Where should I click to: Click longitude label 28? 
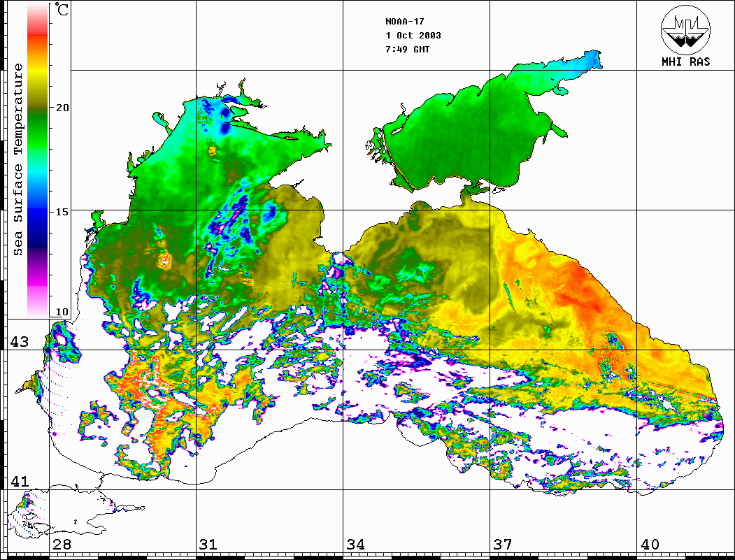point(62,544)
